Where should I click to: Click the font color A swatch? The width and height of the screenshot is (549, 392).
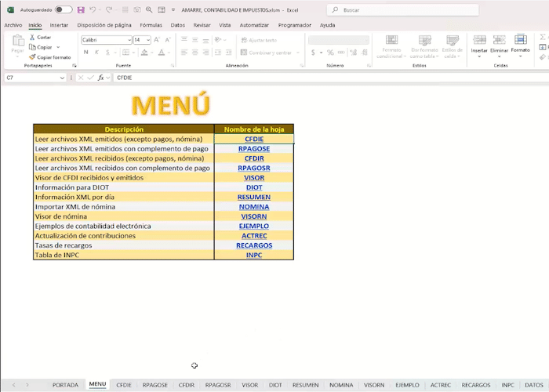161,53
